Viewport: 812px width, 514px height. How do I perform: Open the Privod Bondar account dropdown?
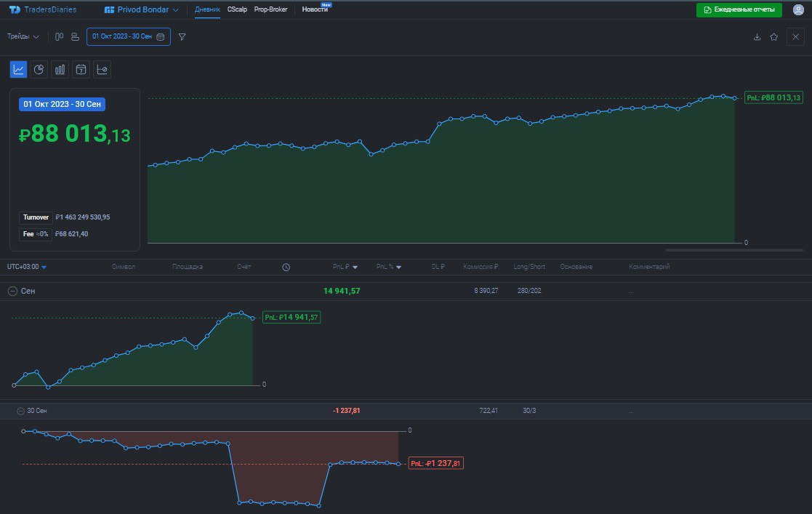click(141, 10)
